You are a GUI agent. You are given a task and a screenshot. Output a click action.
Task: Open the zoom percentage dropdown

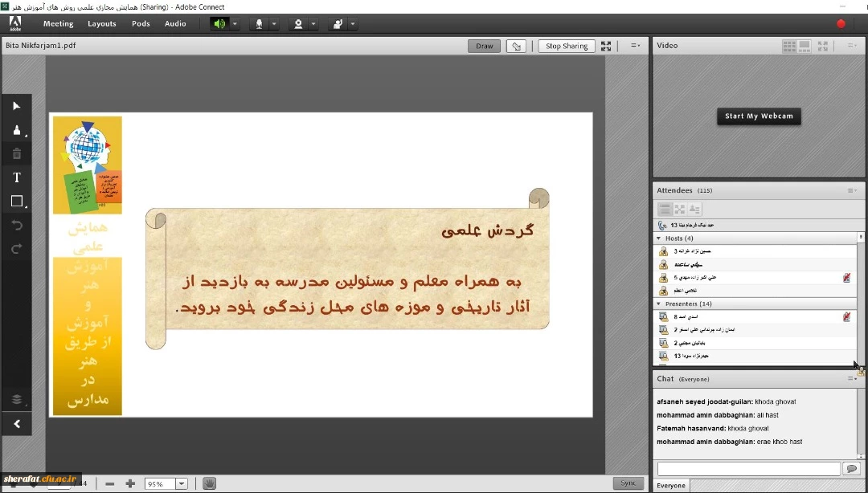(181, 484)
